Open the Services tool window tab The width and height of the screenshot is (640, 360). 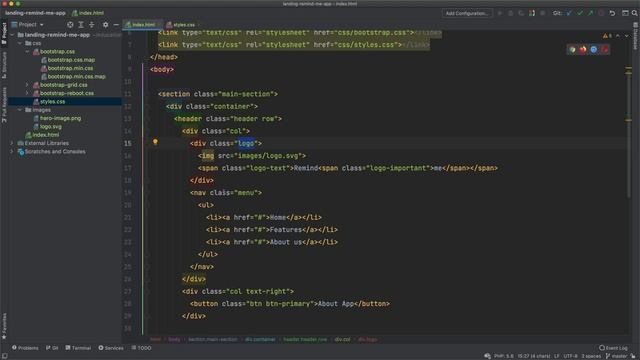click(x=111, y=348)
